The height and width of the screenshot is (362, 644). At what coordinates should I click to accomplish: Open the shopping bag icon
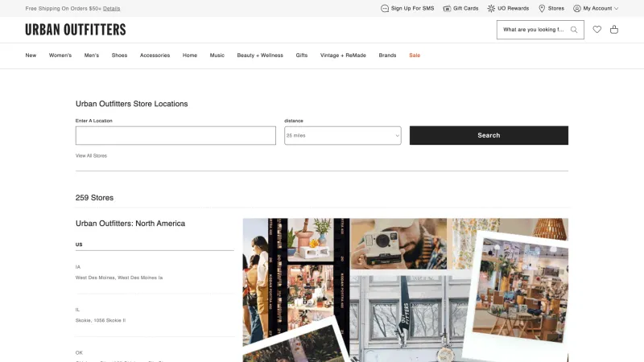(614, 29)
